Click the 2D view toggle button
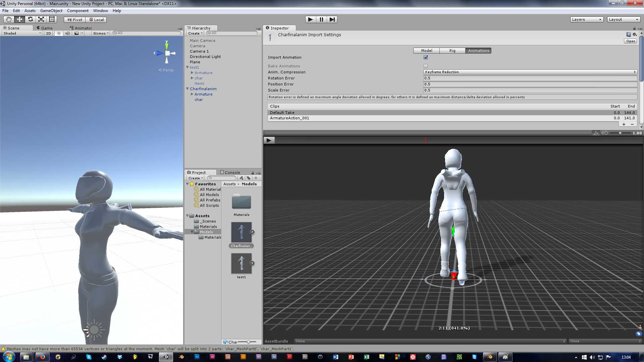This screenshot has height=362, width=644. point(48,33)
